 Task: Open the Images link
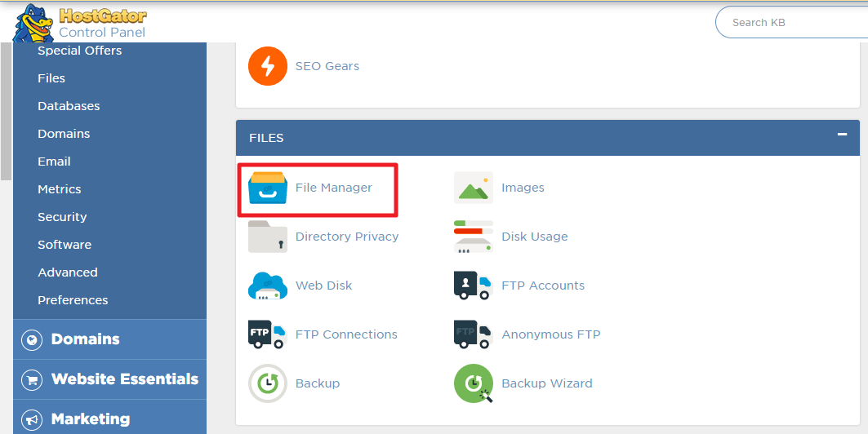[x=523, y=188]
